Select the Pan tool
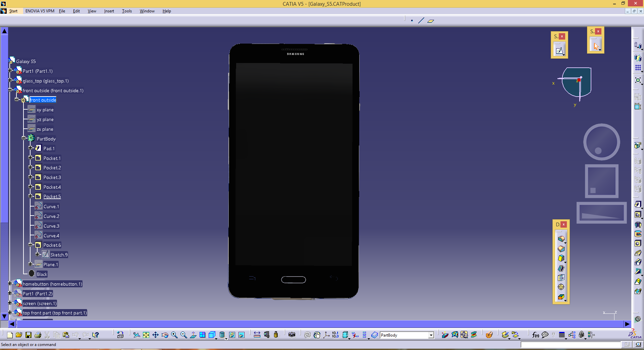 coord(155,335)
